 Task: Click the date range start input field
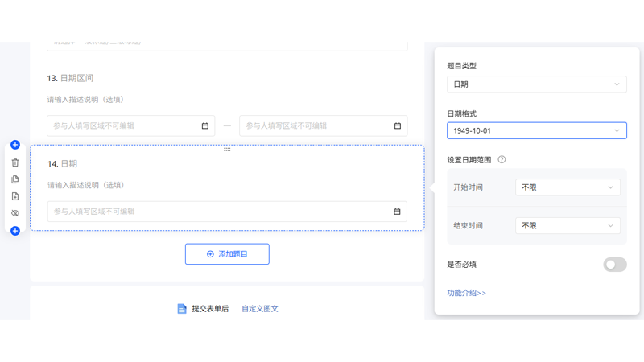click(125, 125)
